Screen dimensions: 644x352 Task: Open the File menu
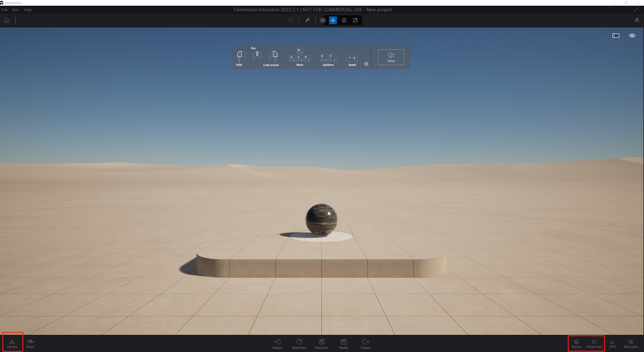[x=5, y=10]
